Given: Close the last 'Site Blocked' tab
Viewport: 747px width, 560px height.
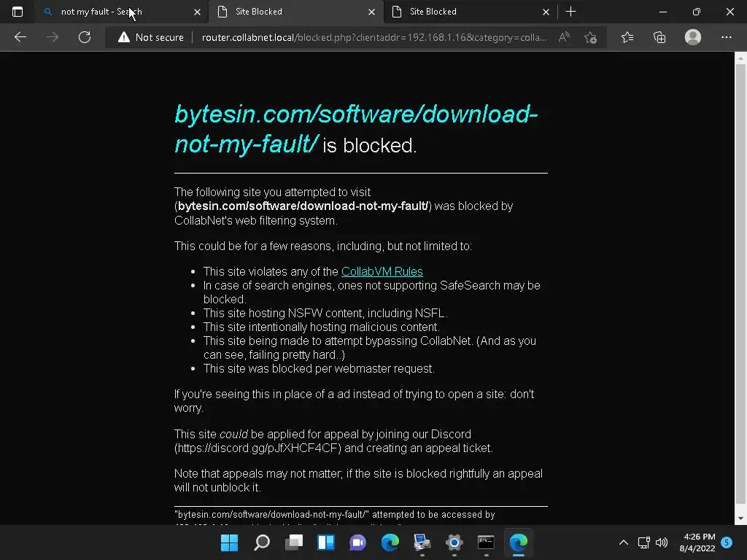Looking at the screenshot, I should point(546,12).
